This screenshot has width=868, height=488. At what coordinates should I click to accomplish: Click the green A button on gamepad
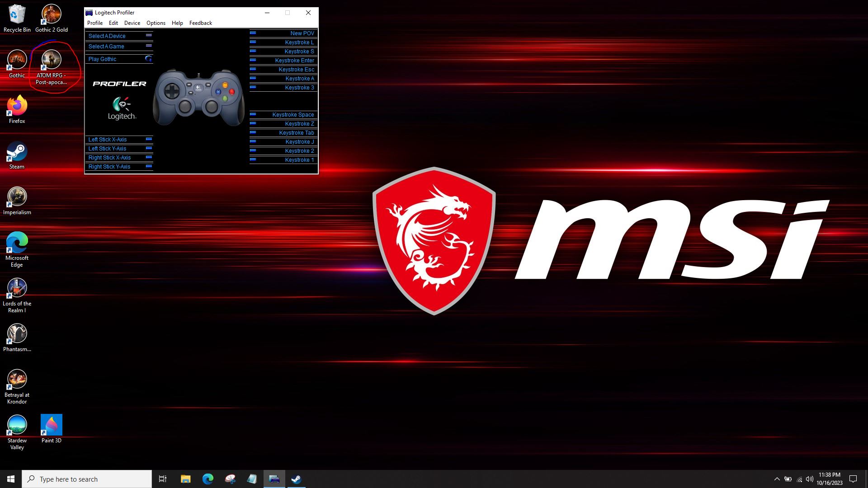[225, 98]
